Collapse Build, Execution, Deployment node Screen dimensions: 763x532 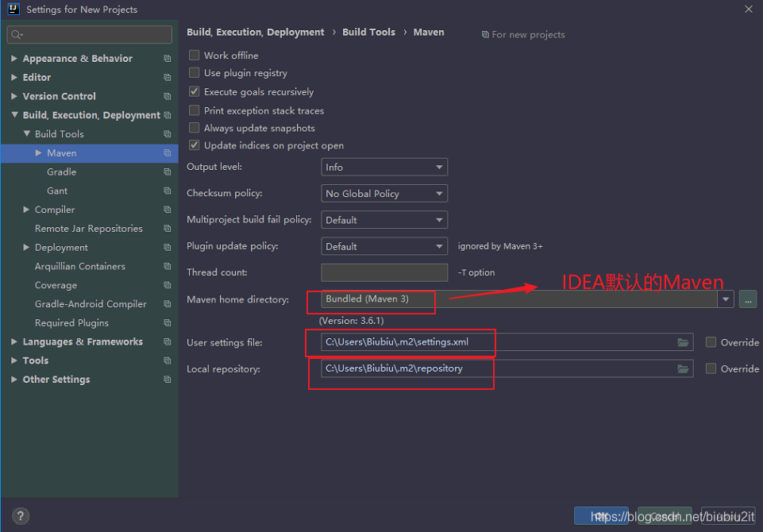click(x=14, y=115)
